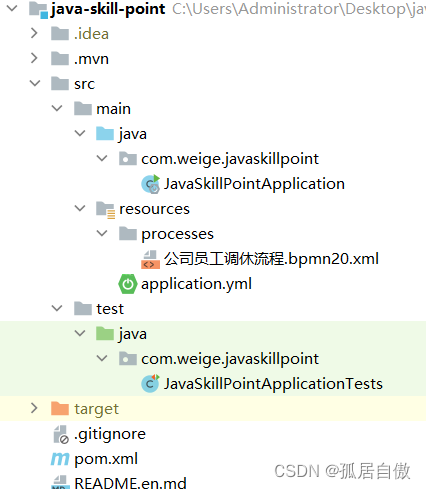This screenshot has width=426, height=489.
Task: Expand the target folder
Action: (x=34, y=408)
